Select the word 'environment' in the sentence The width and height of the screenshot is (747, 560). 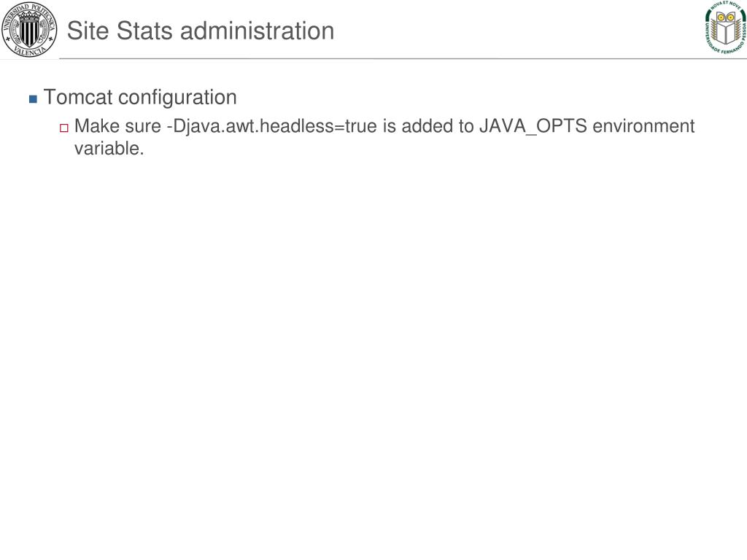tap(643, 126)
